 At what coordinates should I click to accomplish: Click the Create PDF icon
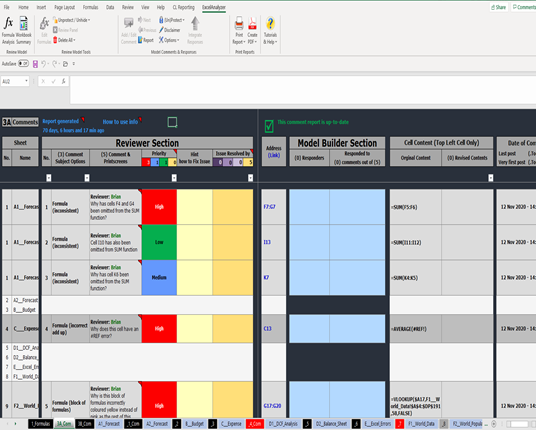click(x=252, y=23)
